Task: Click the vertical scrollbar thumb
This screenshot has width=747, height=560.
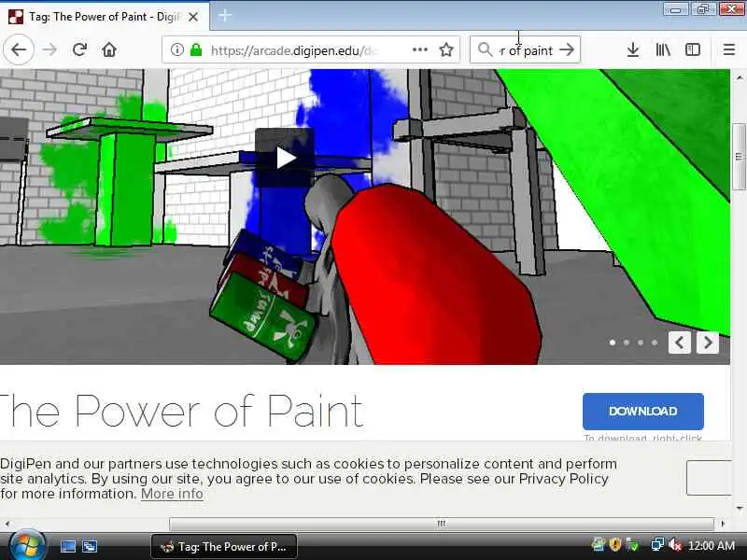Action: click(739, 156)
